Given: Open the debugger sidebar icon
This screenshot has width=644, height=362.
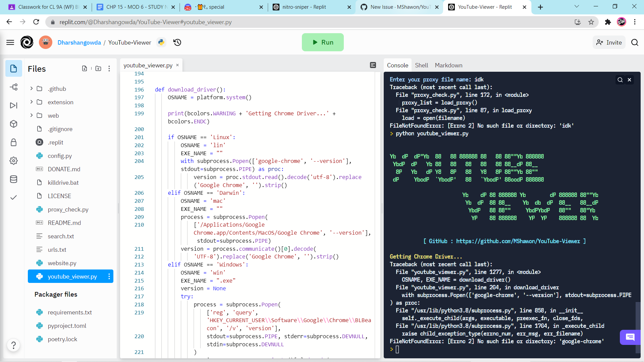Looking at the screenshot, I should point(13,106).
